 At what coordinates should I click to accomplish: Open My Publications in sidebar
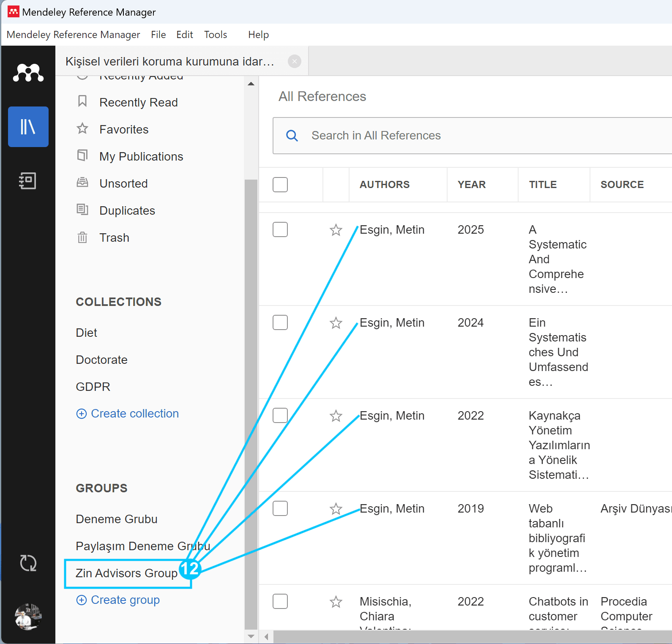(x=141, y=156)
